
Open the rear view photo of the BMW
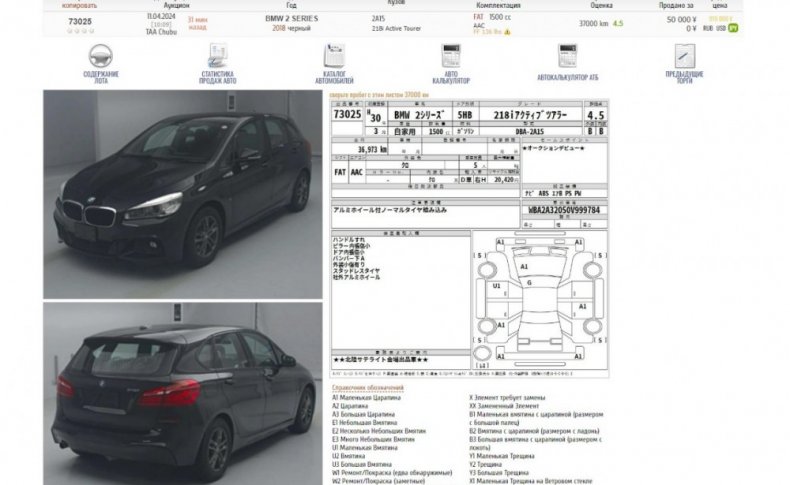point(183,393)
